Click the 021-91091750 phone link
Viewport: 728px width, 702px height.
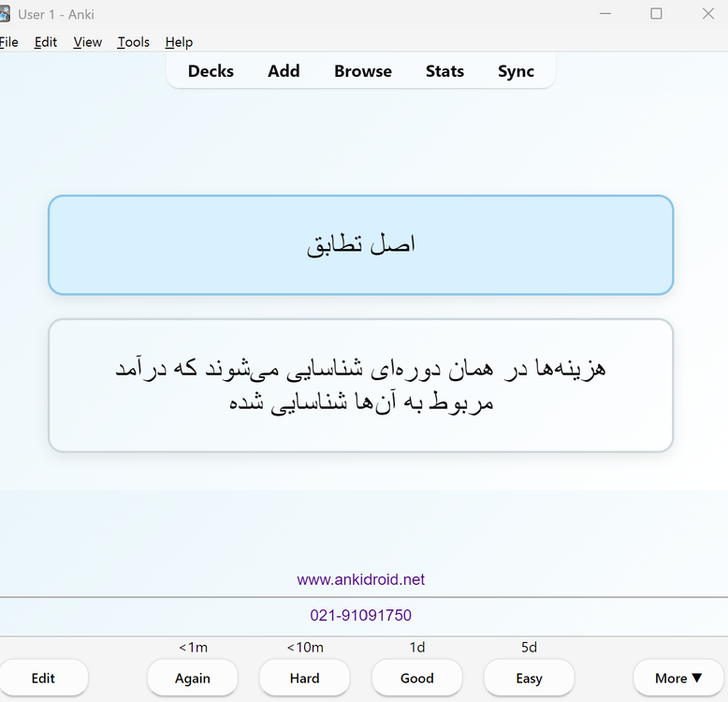coord(361,615)
